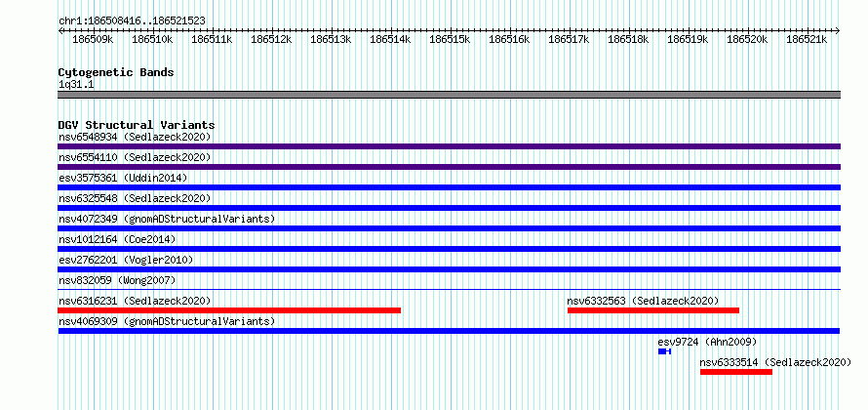Image resolution: width=868 pixels, height=410 pixels.
Task: Select the red nsv6332563 variant bar
Action: 653,310
